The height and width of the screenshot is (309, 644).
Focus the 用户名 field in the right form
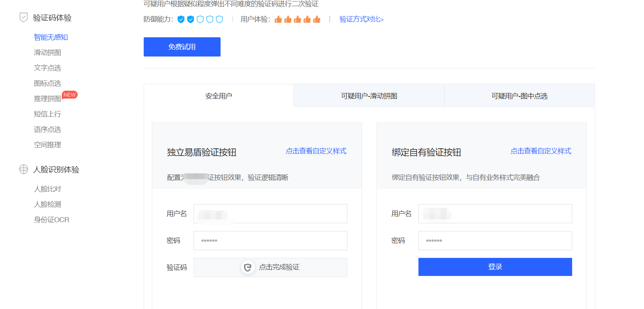[x=495, y=214]
